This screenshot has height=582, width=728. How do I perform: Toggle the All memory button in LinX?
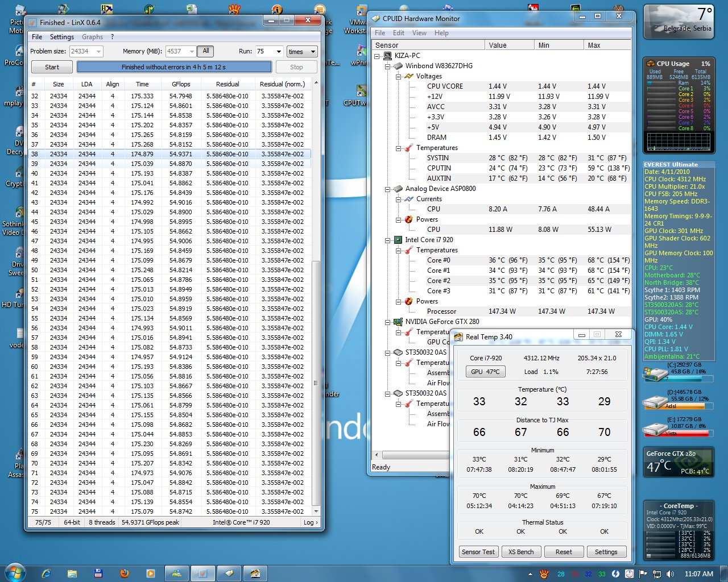206,51
